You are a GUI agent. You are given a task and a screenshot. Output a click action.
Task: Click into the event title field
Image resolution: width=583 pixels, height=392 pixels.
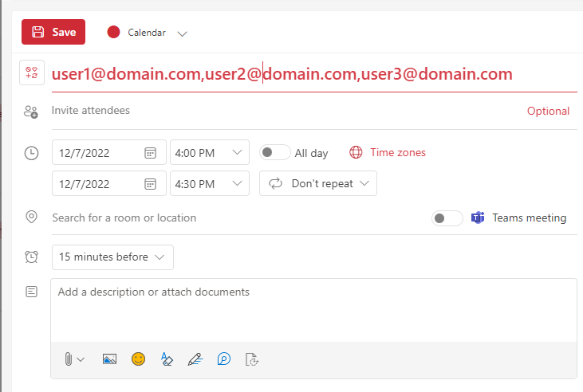point(314,74)
